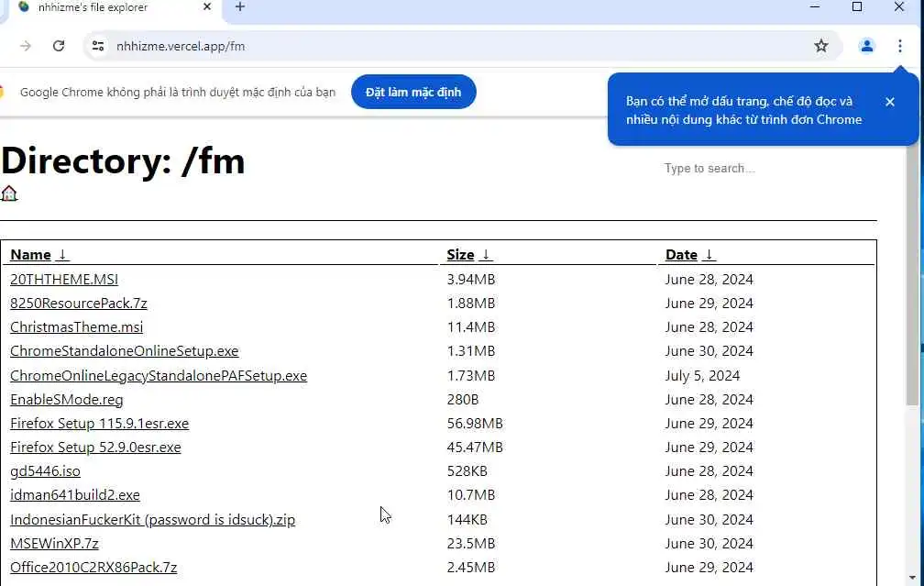Reload the page with the refresh icon

click(x=59, y=46)
